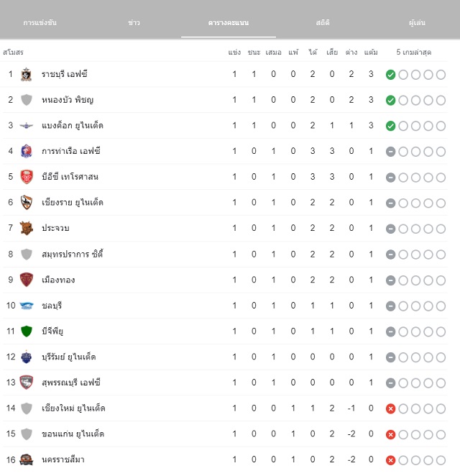460x476 pixels.
Task: Open the หนองบัว พิชญ team link
Action: pyautogui.click(x=68, y=100)
